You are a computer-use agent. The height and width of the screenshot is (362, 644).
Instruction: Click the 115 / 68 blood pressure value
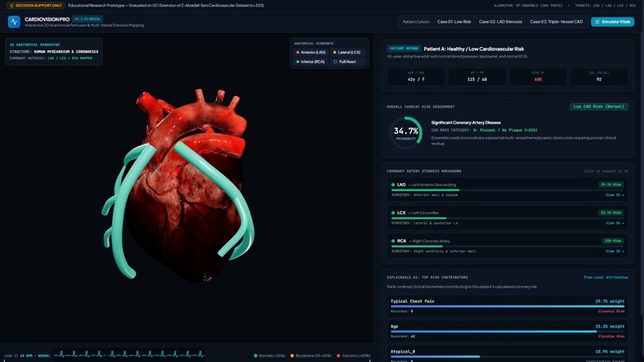[477, 79]
